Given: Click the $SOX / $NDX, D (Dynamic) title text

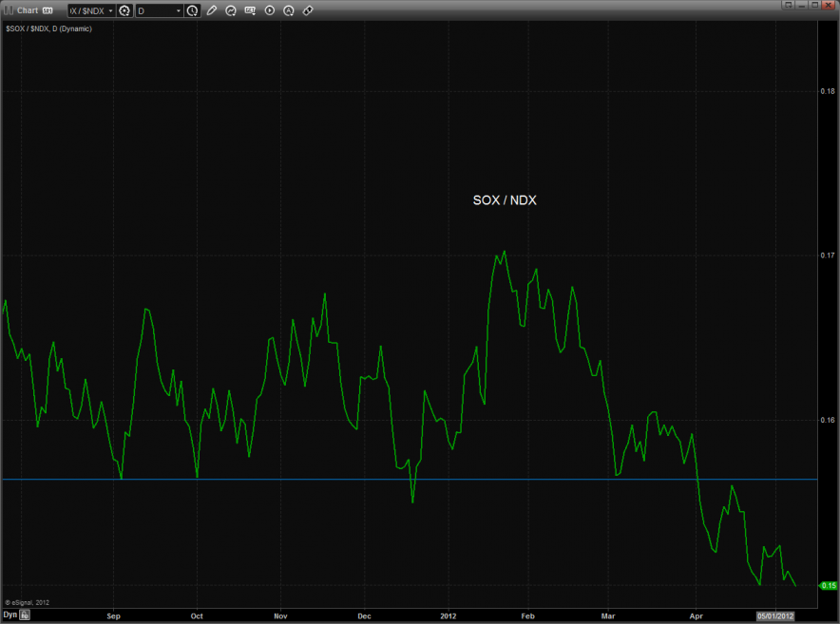Looking at the screenshot, I should (48, 28).
